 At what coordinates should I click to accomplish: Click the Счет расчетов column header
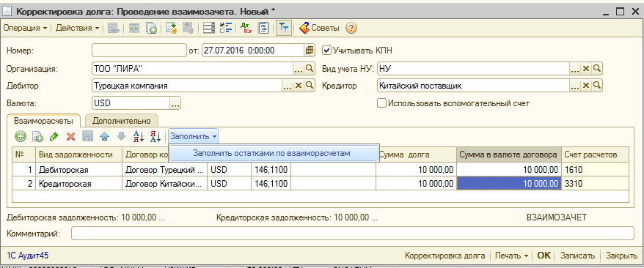pos(595,155)
